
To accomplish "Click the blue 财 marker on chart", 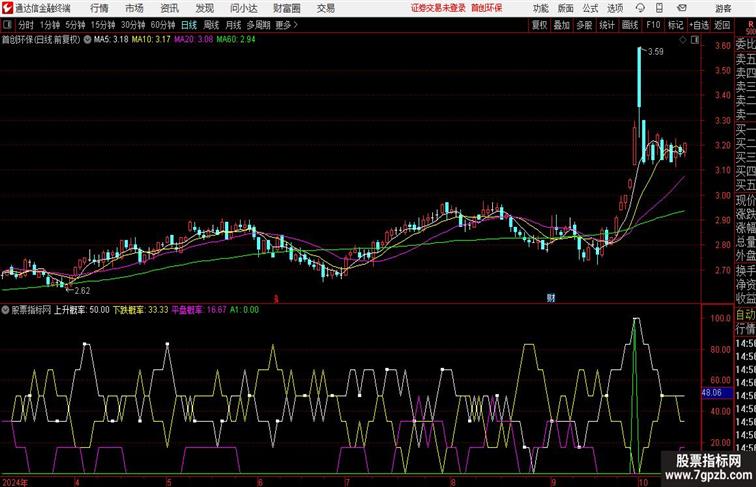I will [551, 298].
